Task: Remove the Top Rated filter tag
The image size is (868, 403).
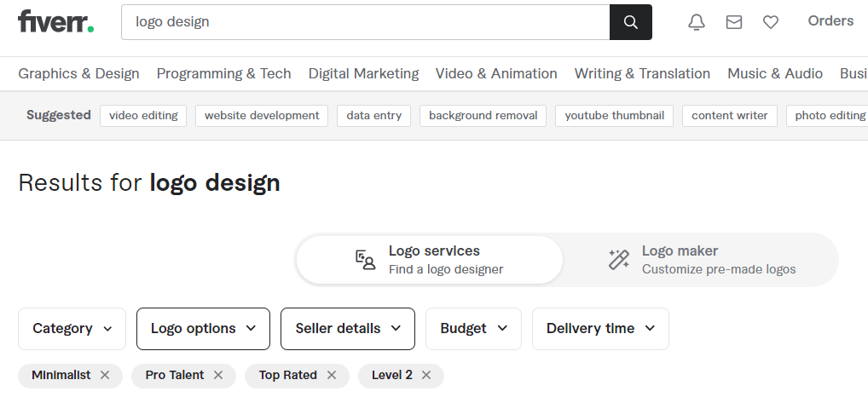Action: click(x=332, y=375)
